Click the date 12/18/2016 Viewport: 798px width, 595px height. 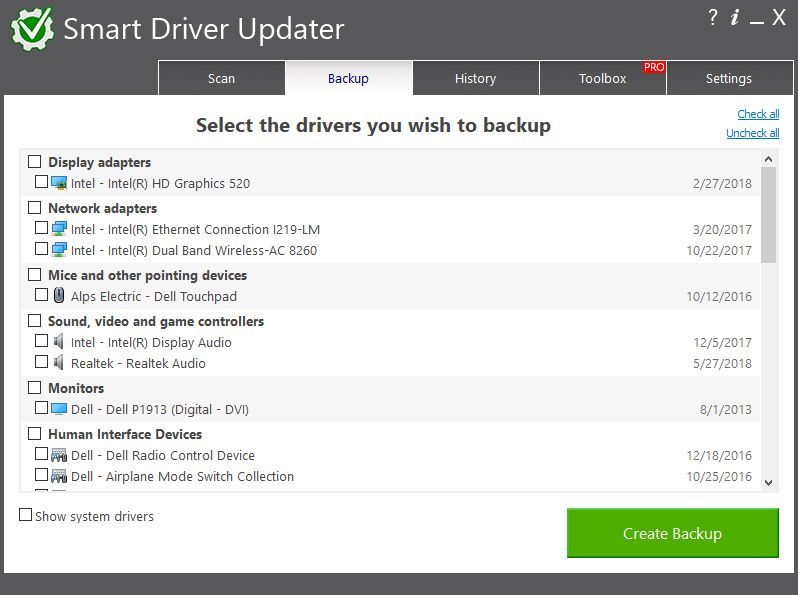point(719,456)
